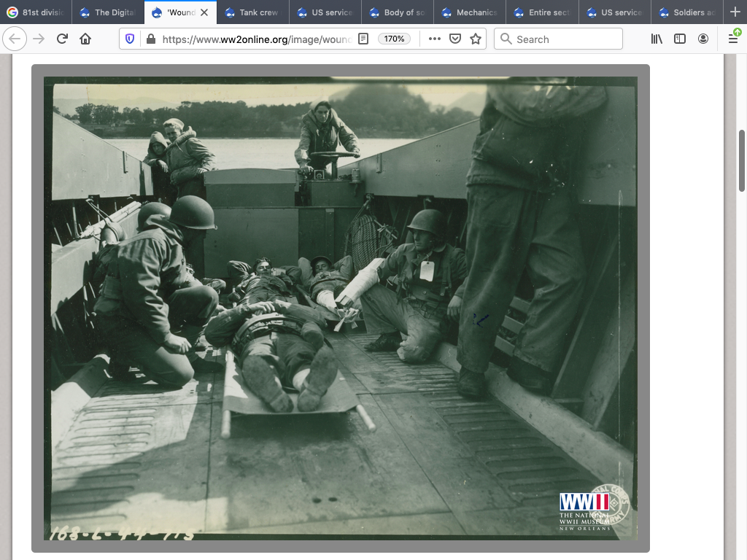
Task: Save page to Pocket
Action: click(x=455, y=39)
